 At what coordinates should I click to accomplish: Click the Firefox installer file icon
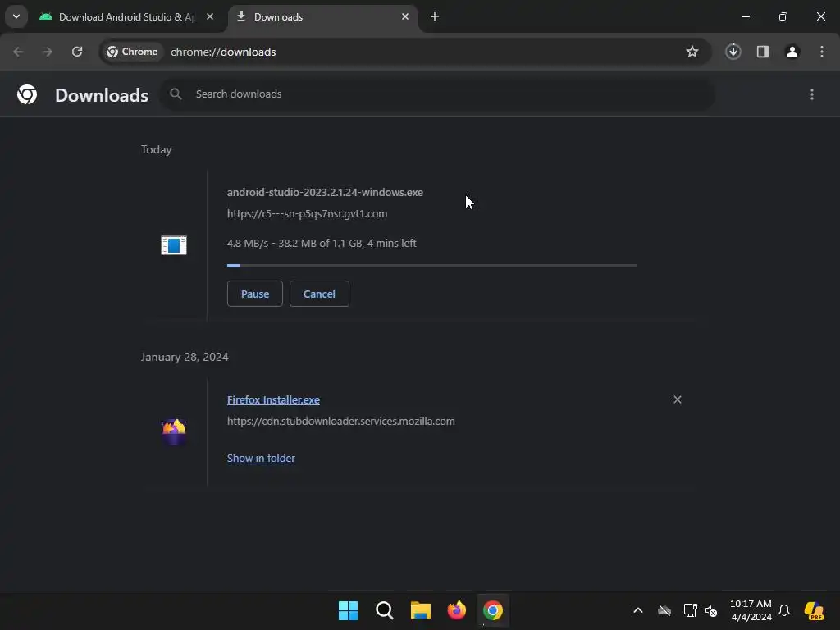pos(174,431)
